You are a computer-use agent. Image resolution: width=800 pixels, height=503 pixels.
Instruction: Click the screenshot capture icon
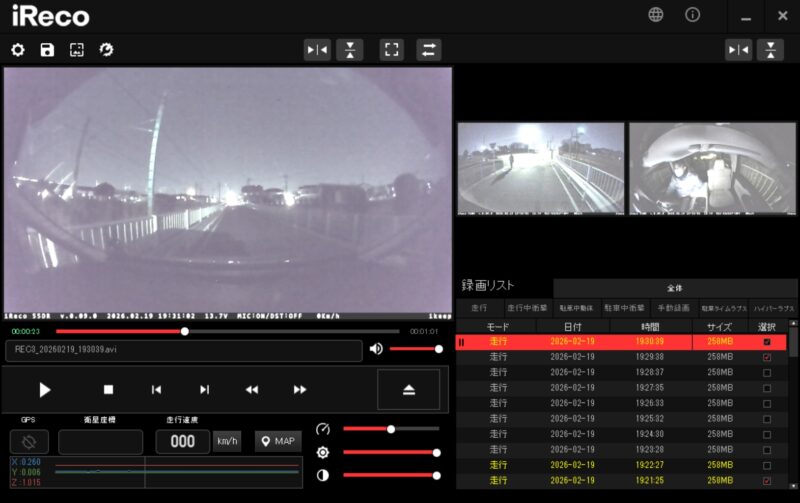click(76, 50)
